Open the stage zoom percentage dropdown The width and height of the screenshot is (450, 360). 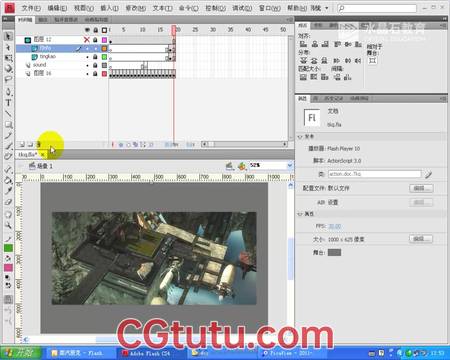tap(290, 165)
